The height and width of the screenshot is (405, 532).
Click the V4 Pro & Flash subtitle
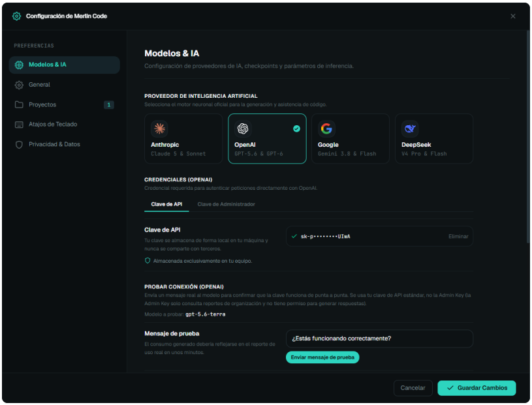point(424,154)
